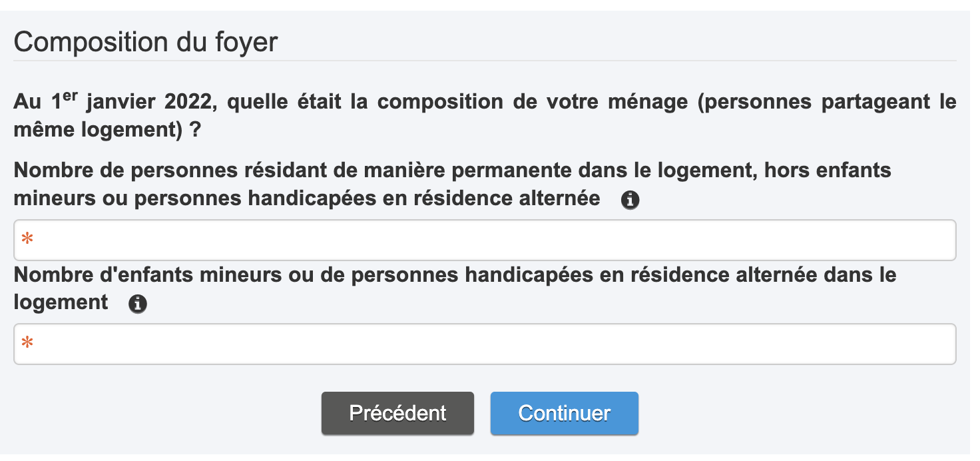Select the 'Composition du foyer' heading
Image resolution: width=980 pixels, height=461 pixels.
click(x=146, y=42)
